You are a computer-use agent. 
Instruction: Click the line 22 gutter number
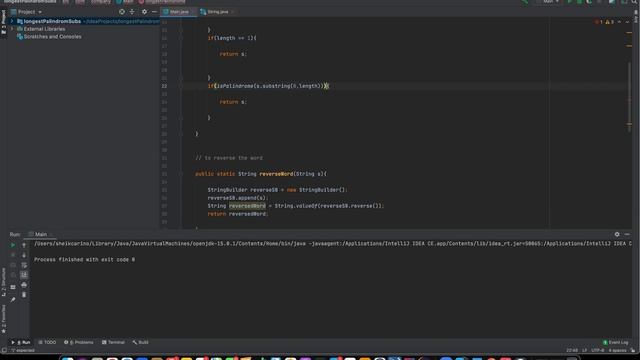(164, 86)
